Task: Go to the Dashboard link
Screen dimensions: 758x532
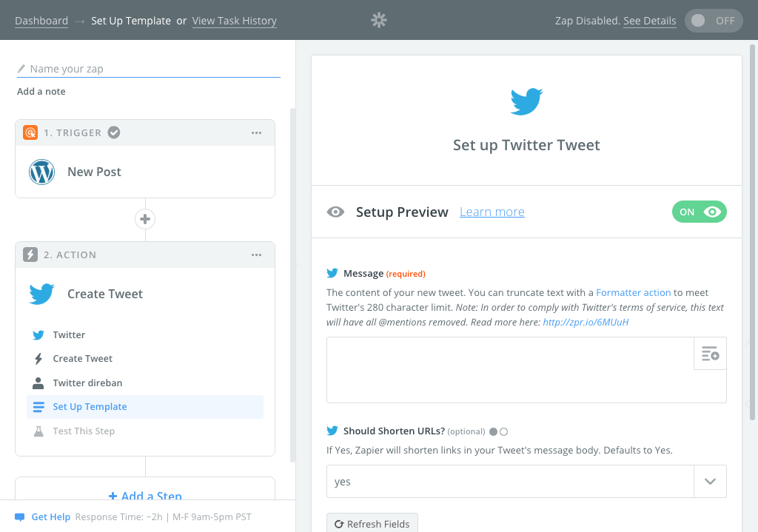Action: (41, 21)
